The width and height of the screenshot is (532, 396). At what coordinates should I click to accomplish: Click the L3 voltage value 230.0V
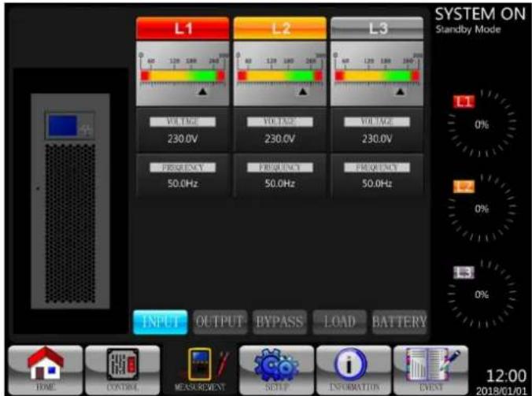(x=377, y=139)
